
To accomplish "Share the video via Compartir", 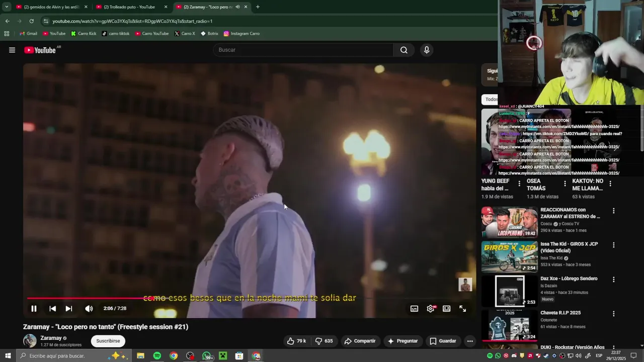I will coord(360,341).
